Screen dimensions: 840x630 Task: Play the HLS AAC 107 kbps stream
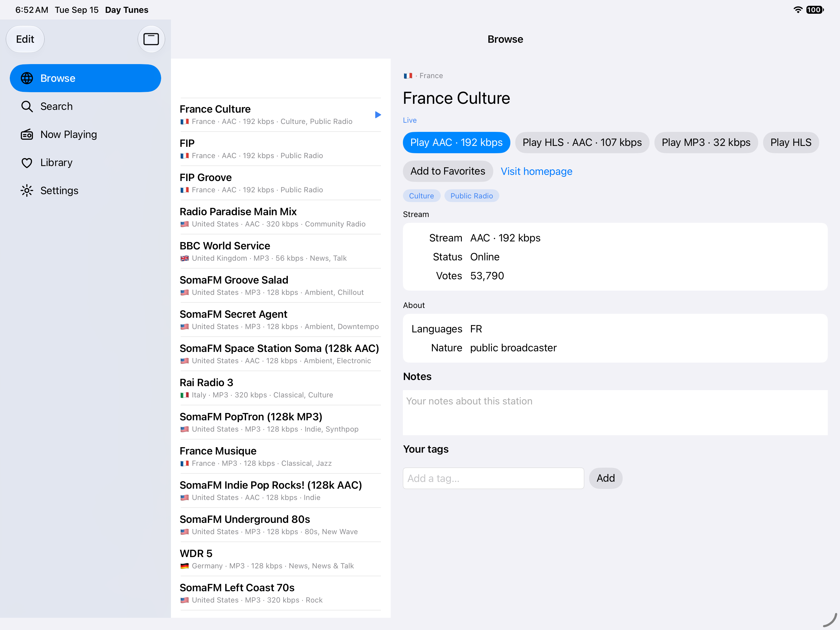[x=582, y=143]
